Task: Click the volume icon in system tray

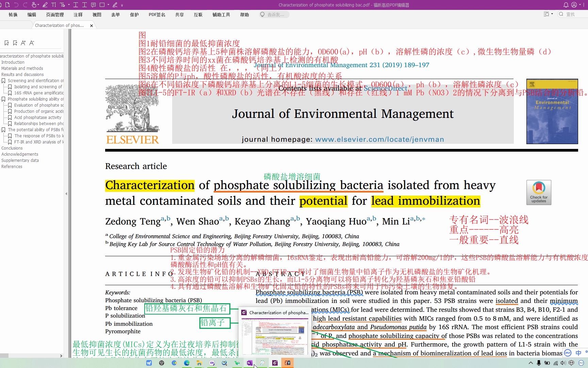Action: tap(563, 363)
